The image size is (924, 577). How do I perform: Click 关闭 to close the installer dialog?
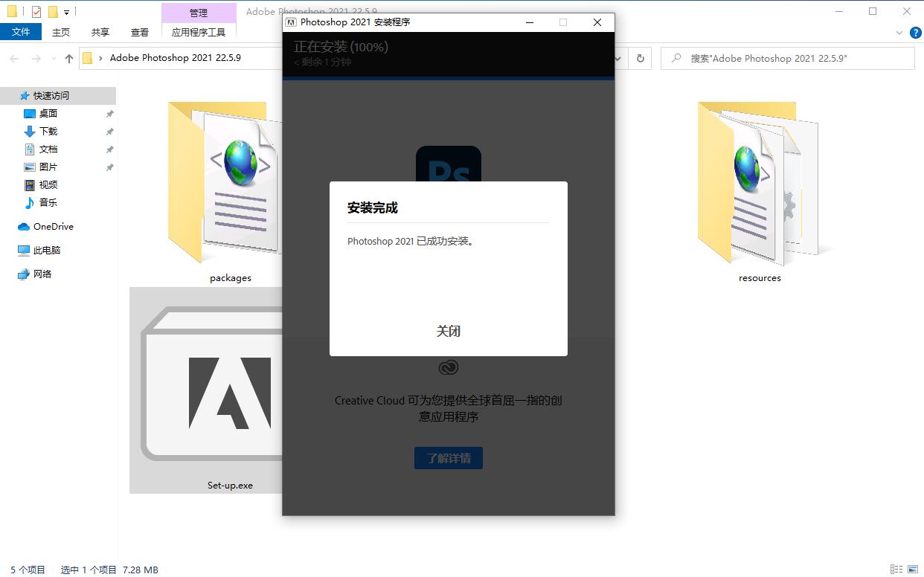448,331
